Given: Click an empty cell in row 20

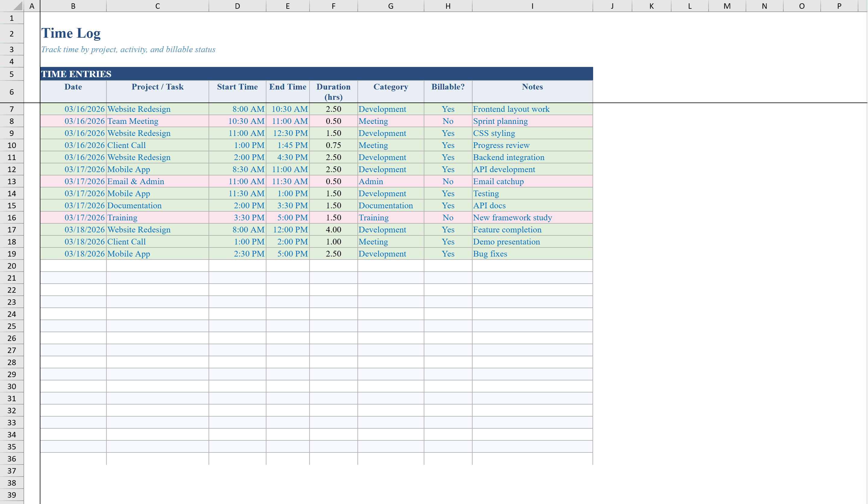Looking at the screenshot, I should pos(157,266).
